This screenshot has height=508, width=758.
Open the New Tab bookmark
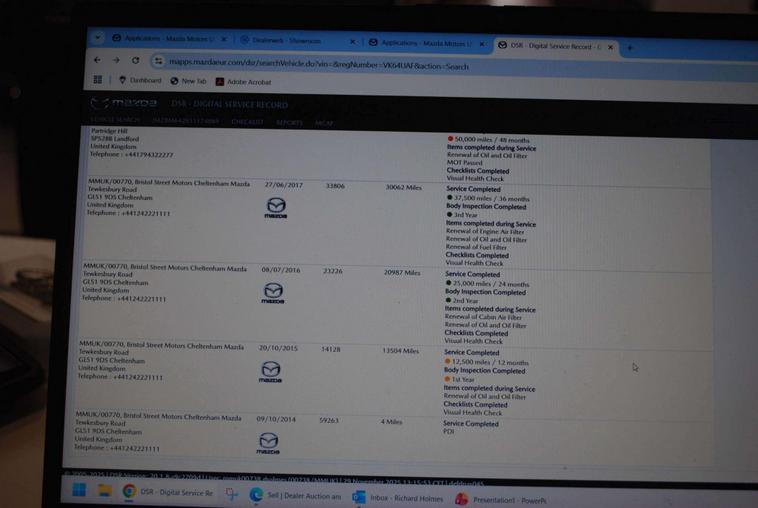tap(193, 81)
